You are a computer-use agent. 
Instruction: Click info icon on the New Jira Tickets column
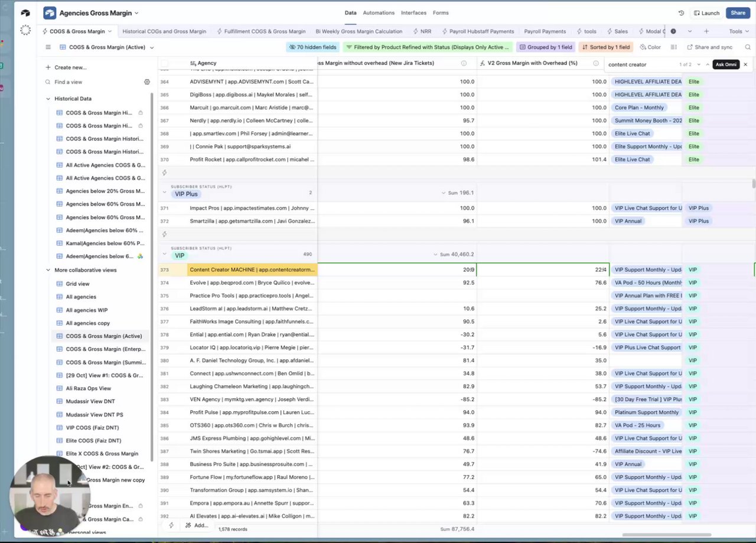[x=464, y=63]
